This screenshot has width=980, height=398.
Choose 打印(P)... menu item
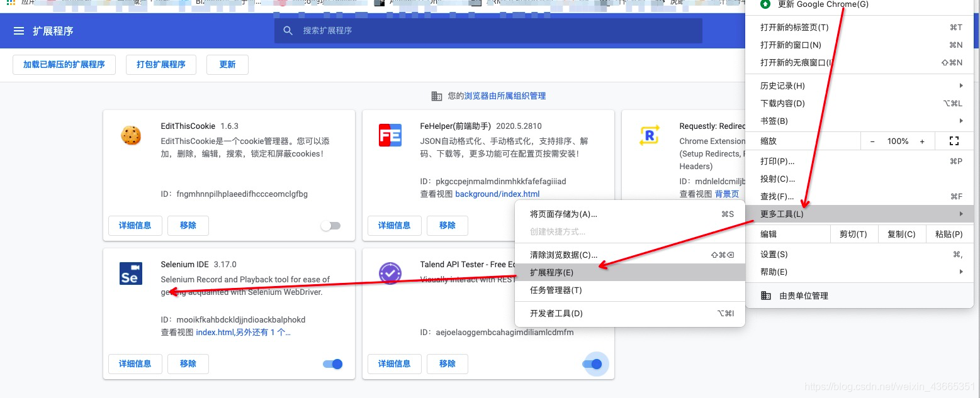(x=860, y=161)
